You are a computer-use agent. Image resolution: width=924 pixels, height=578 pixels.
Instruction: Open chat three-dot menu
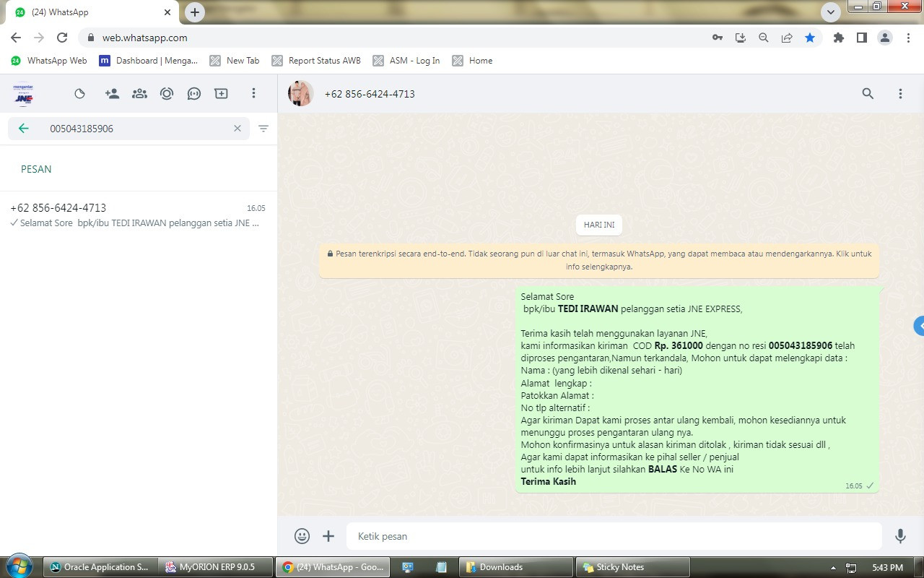[x=900, y=94]
